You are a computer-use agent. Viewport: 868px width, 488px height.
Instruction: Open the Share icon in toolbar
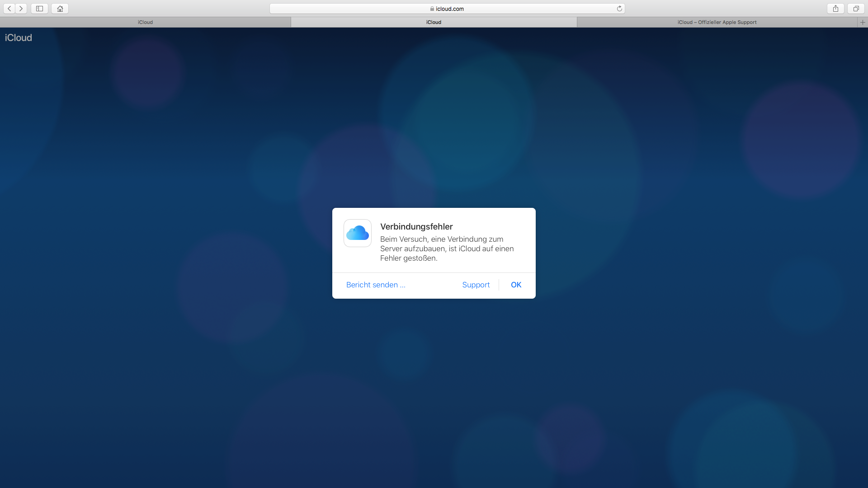835,9
